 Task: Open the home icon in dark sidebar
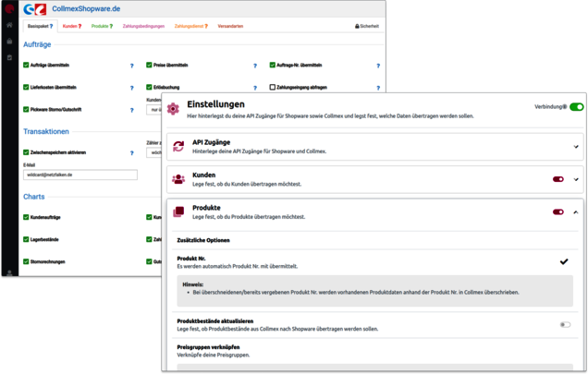9,25
